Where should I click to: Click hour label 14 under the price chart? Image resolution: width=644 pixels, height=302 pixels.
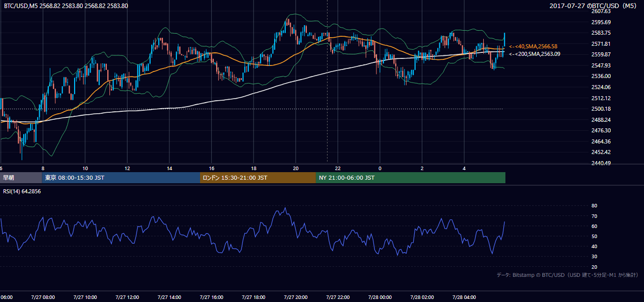point(169,169)
